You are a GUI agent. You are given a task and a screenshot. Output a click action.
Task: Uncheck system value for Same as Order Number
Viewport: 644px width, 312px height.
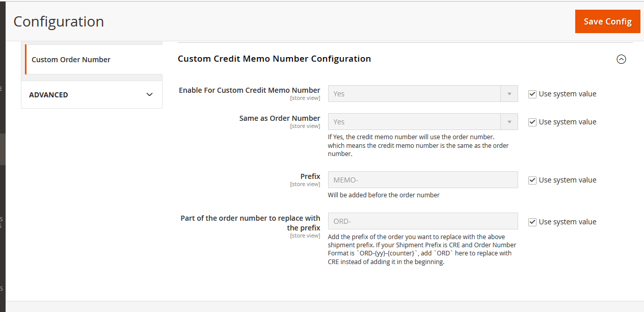click(532, 122)
